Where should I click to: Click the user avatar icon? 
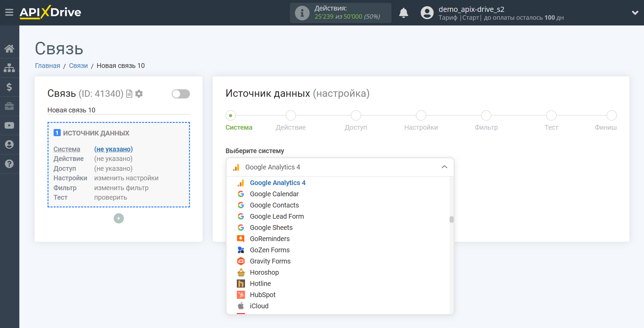click(x=427, y=13)
